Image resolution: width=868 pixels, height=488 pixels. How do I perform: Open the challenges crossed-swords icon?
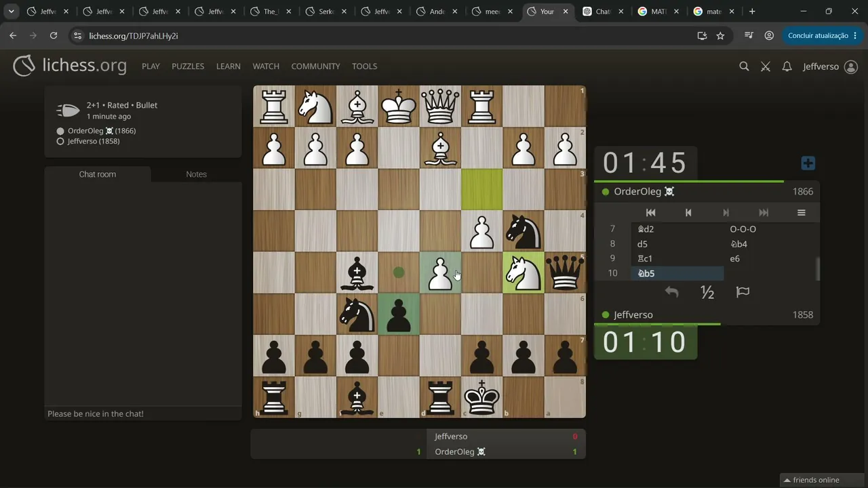pos(766,66)
